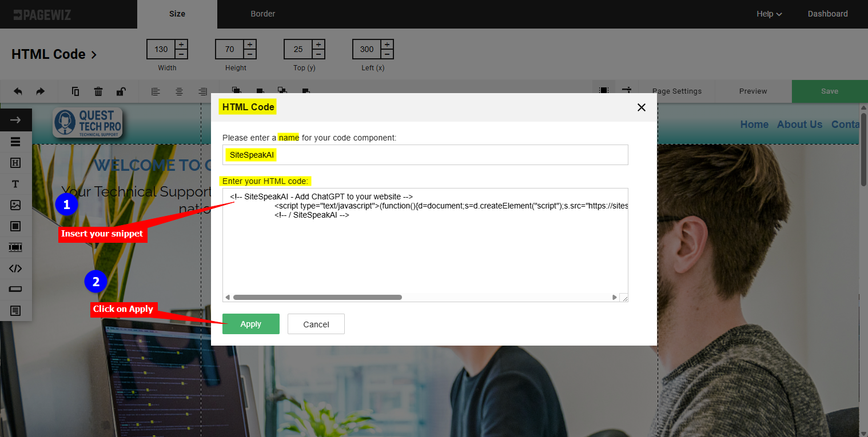Click the code area horizontal scrollbar thumb
This screenshot has height=437, width=868.
317,298
